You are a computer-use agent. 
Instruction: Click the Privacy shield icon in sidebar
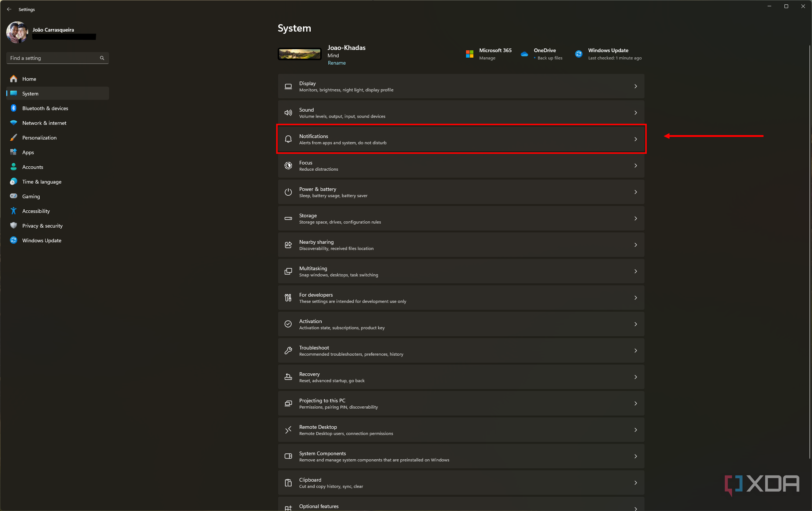click(14, 225)
